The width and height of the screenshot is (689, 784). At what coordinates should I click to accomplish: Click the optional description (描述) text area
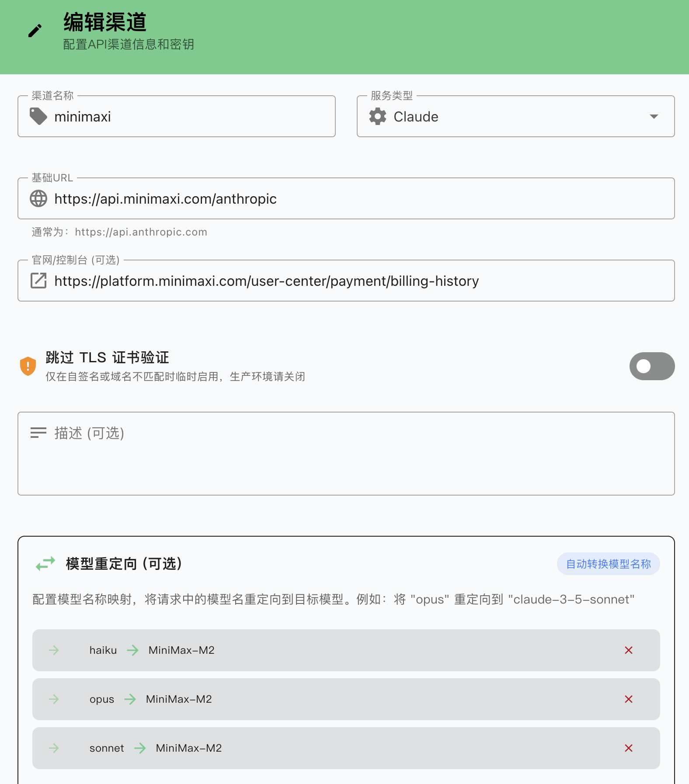coord(346,454)
